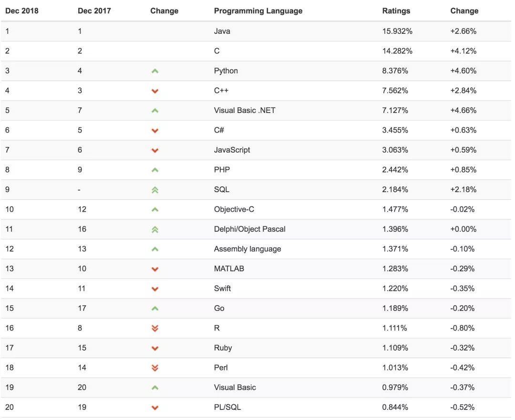515x420 pixels.
Task: Click the Ratings column header
Action: [x=396, y=11]
